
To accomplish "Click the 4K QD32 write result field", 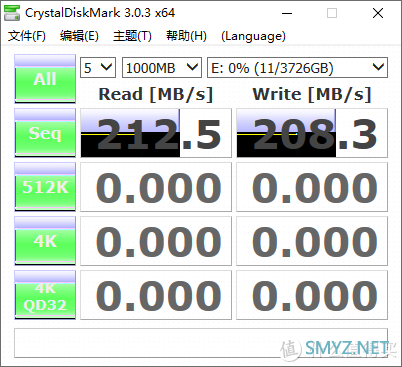I will [312, 295].
